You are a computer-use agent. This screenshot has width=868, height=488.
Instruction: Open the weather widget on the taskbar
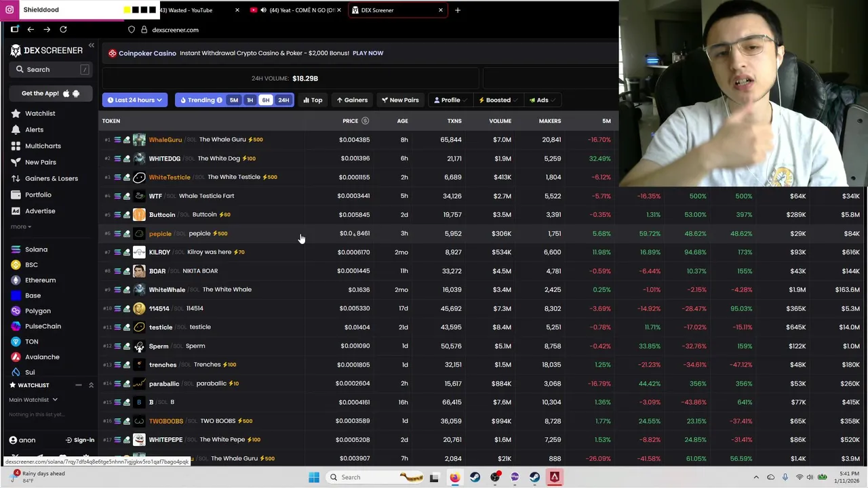pos(37,476)
